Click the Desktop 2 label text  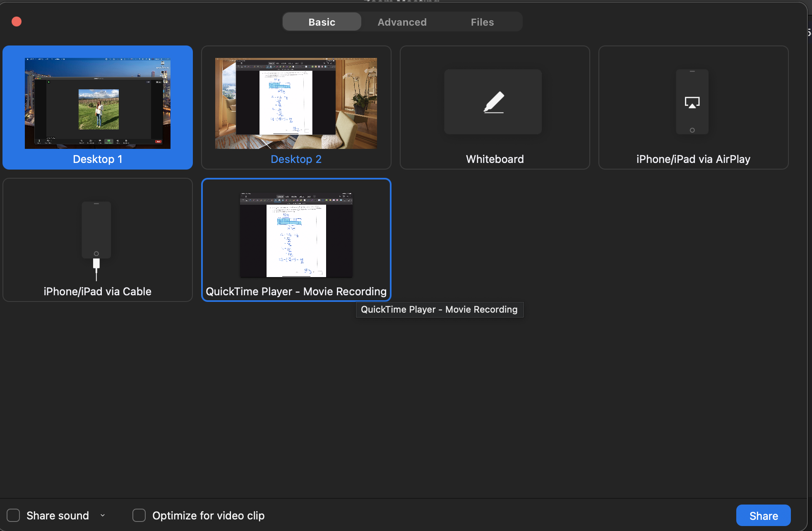coord(296,159)
